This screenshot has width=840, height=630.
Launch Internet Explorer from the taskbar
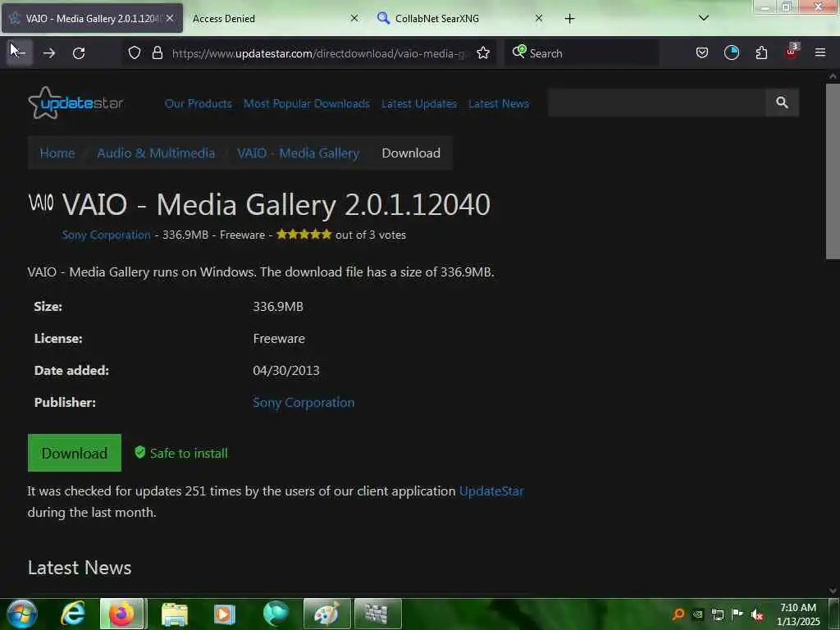[72, 614]
